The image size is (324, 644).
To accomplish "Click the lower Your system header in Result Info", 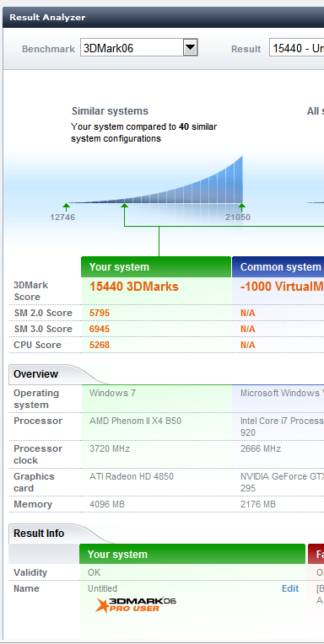I will click(192, 554).
